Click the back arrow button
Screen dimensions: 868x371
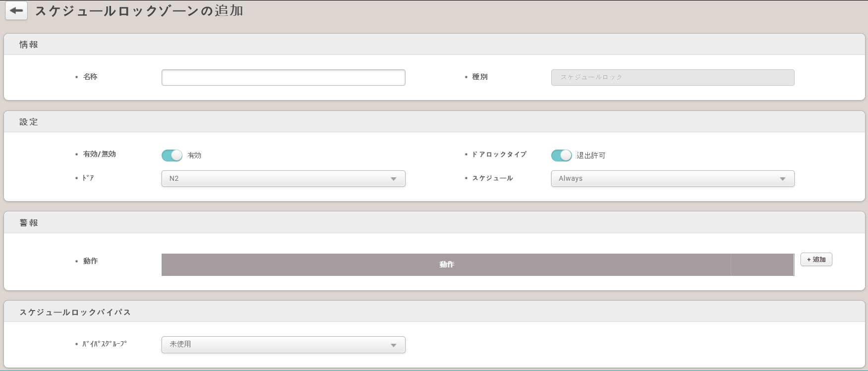(x=16, y=11)
